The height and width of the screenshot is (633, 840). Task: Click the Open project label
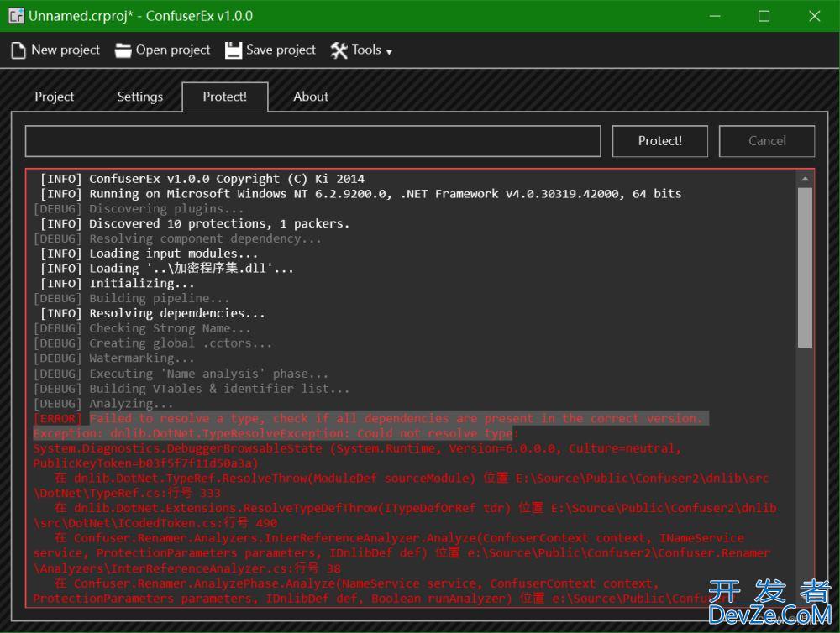coord(172,50)
